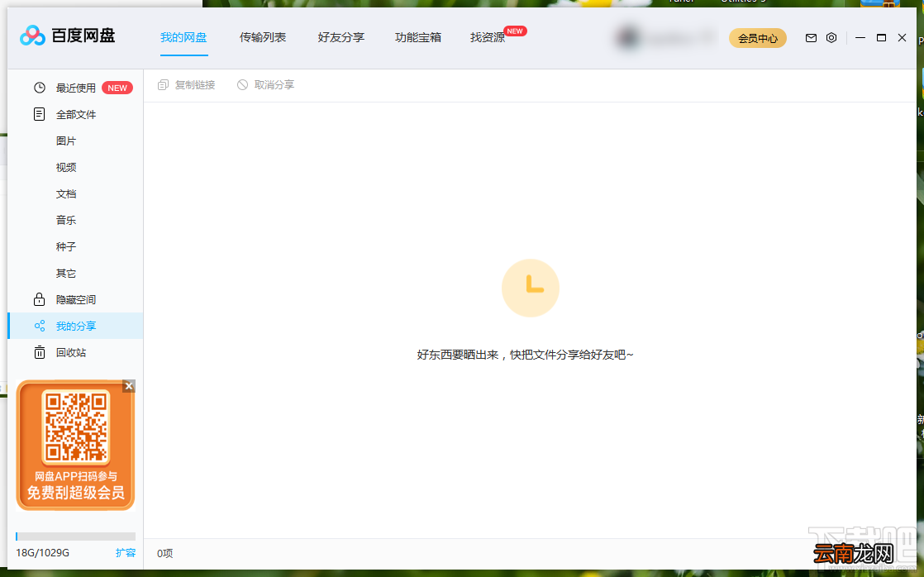Click the cancel icon beside 取消分享
The width and height of the screenshot is (924, 577).
242,85
